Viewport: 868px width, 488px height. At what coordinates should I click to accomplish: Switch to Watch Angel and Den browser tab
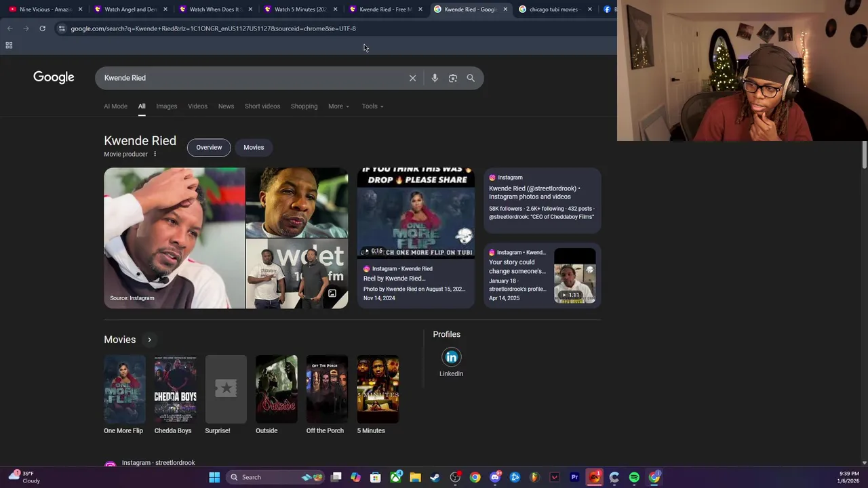[x=130, y=9]
